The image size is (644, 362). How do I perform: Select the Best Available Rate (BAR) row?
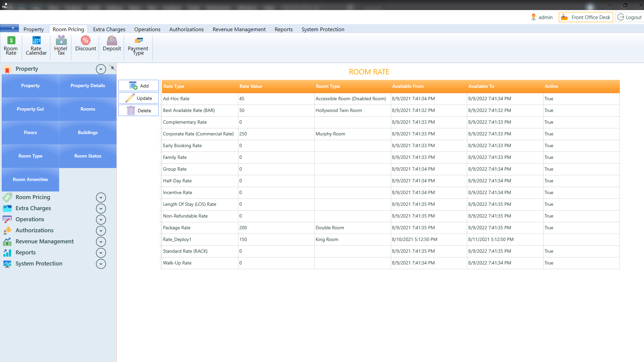pos(390,111)
